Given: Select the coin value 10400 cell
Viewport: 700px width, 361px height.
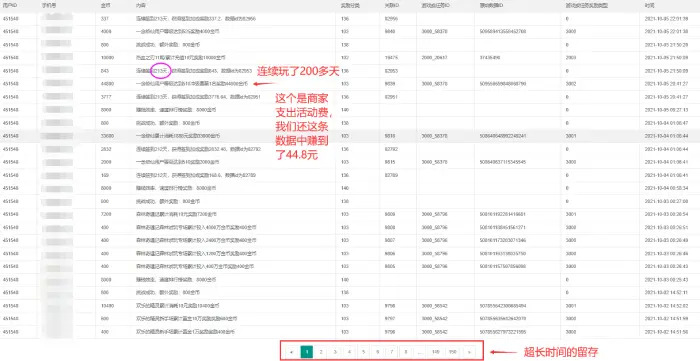Looking at the screenshot, I should click(x=107, y=306).
